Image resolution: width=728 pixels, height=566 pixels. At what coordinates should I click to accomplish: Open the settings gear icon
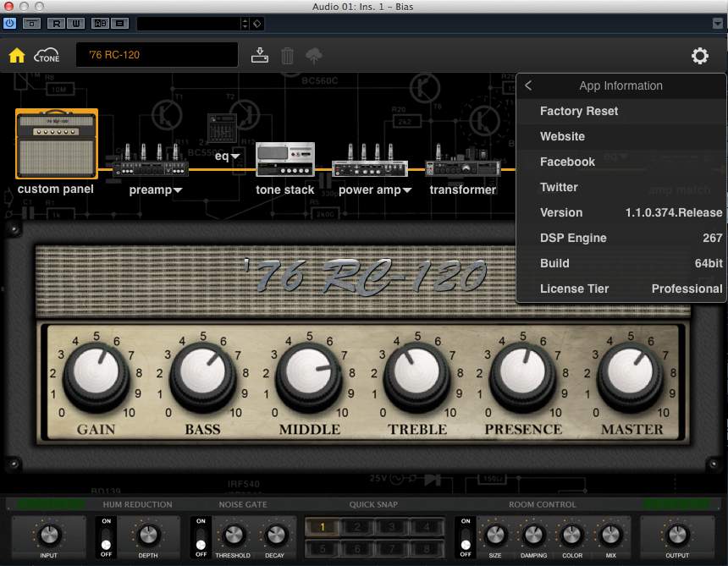tap(700, 56)
